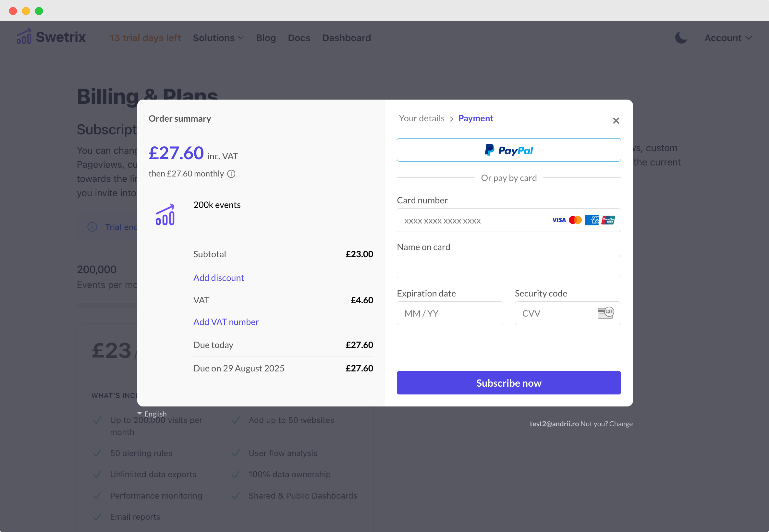Expand the Solutions dropdown menu
The image size is (769, 532).
[218, 38]
